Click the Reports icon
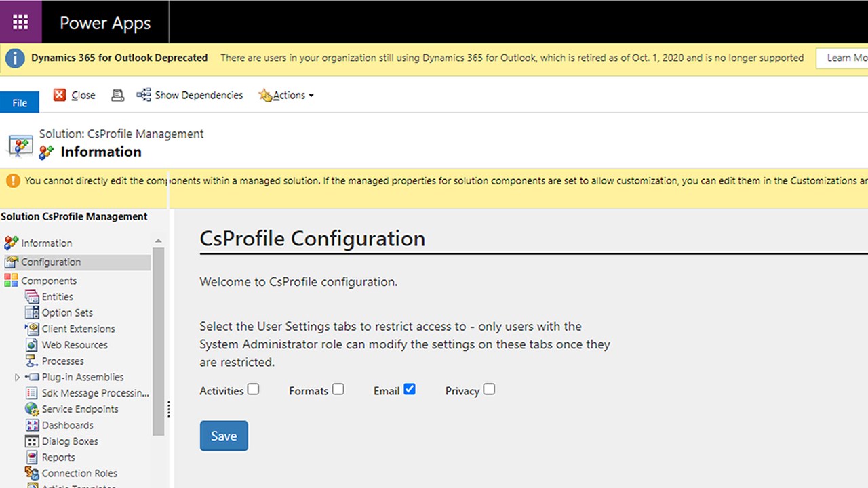 (x=32, y=457)
